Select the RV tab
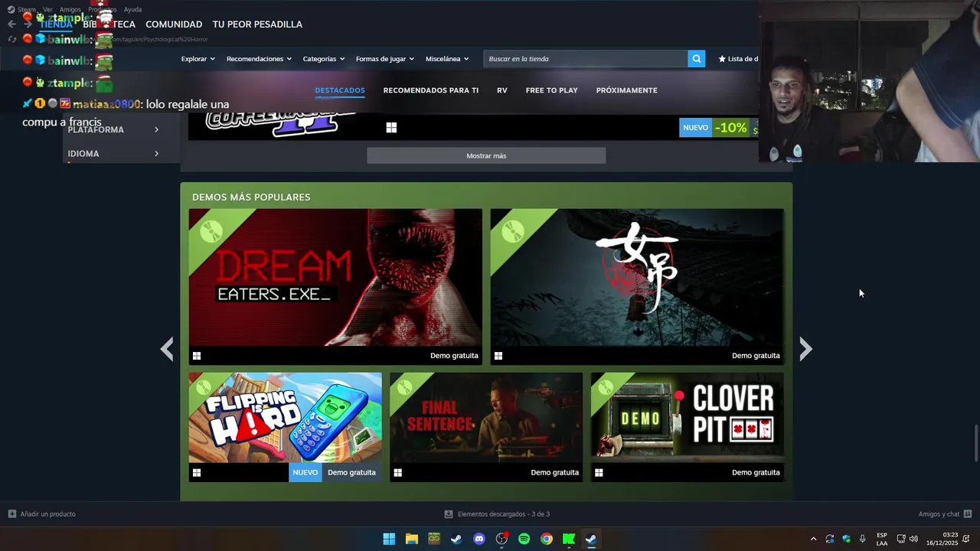The width and height of the screenshot is (980, 551). click(502, 90)
